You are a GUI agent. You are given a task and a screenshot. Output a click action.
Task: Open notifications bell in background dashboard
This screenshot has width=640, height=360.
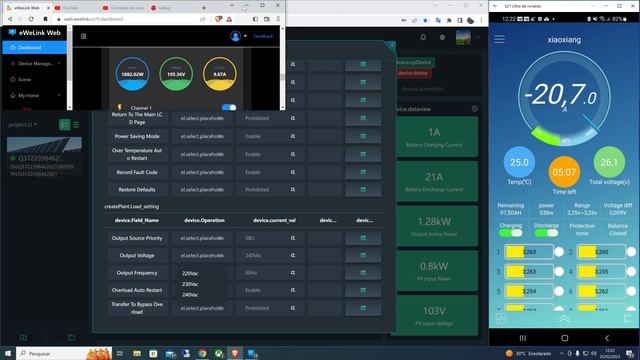423,37
